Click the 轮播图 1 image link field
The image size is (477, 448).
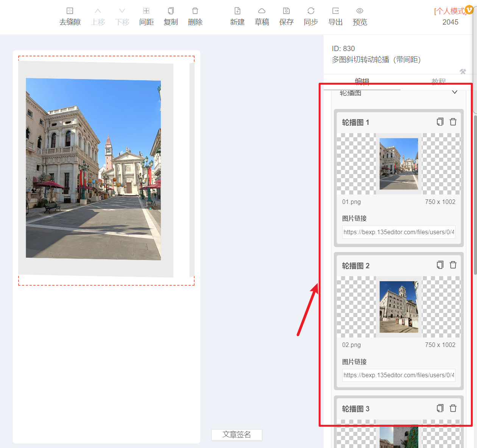[x=399, y=232]
